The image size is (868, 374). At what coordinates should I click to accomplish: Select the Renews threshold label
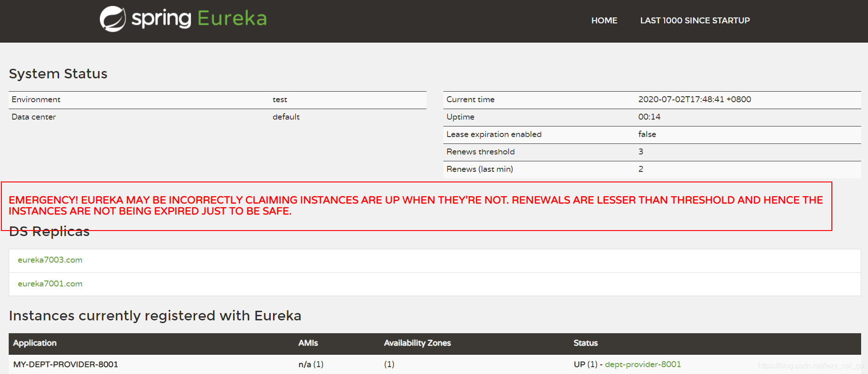tap(480, 152)
